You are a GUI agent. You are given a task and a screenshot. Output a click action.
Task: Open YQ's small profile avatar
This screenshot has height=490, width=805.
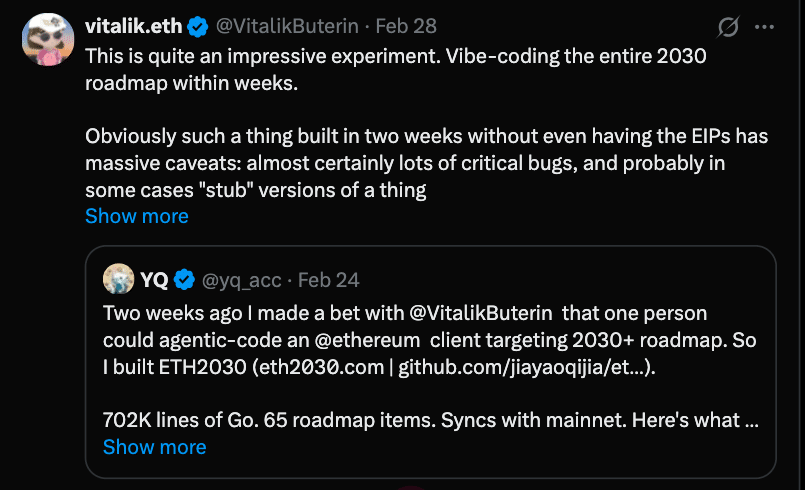pyautogui.click(x=119, y=279)
